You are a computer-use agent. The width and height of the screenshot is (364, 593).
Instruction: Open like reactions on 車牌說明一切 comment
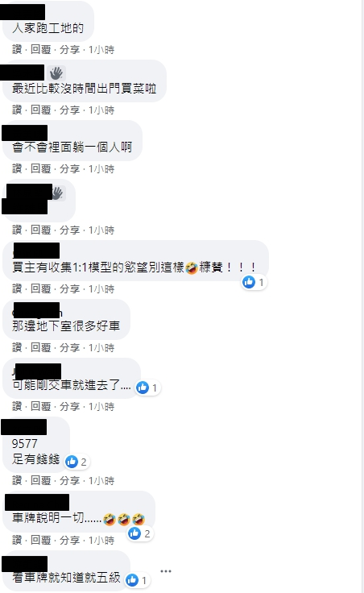[x=140, y=533]
